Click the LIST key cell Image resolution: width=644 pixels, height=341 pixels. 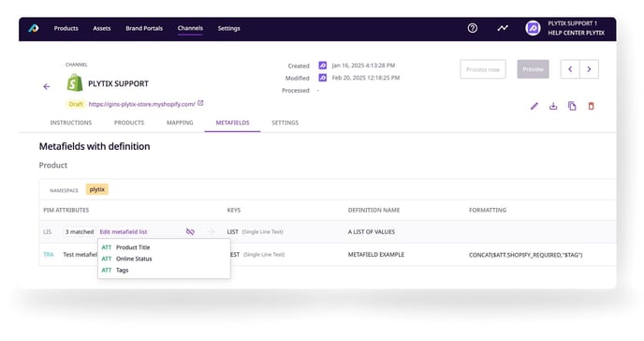(232, 231)
